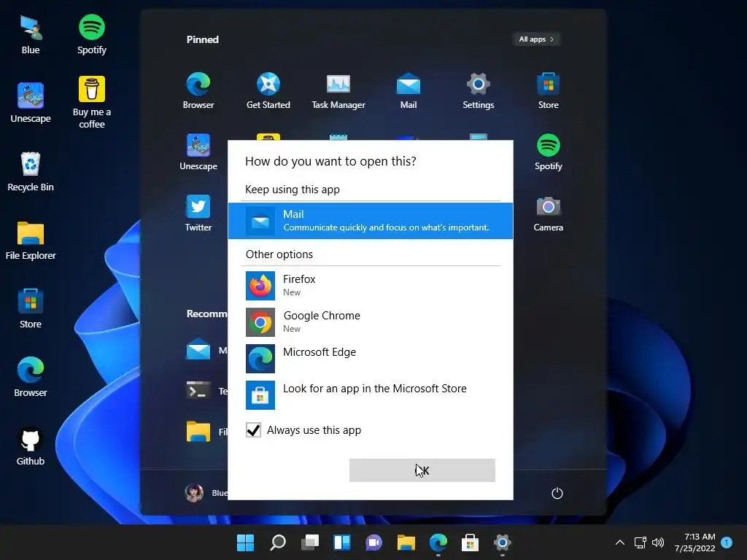Open the Start menu power button
The image size is (747, 560).
click(x=557, y=494)
